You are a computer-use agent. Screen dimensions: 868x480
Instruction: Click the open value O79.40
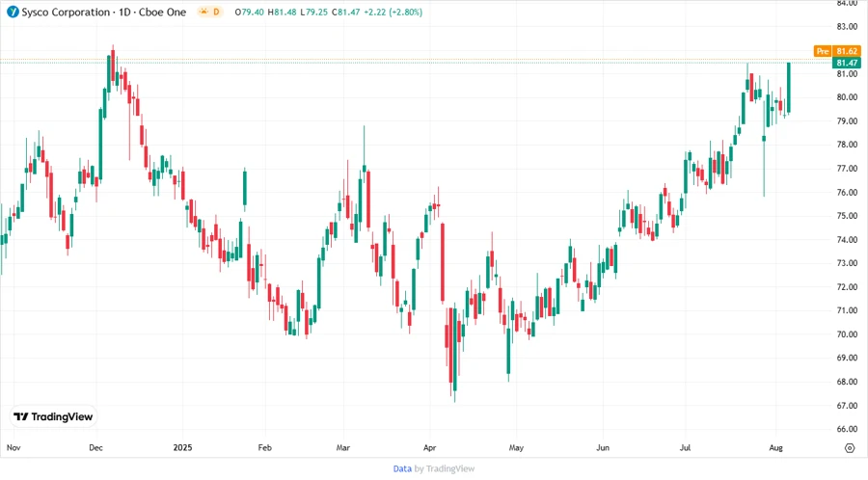click(249, 13)
